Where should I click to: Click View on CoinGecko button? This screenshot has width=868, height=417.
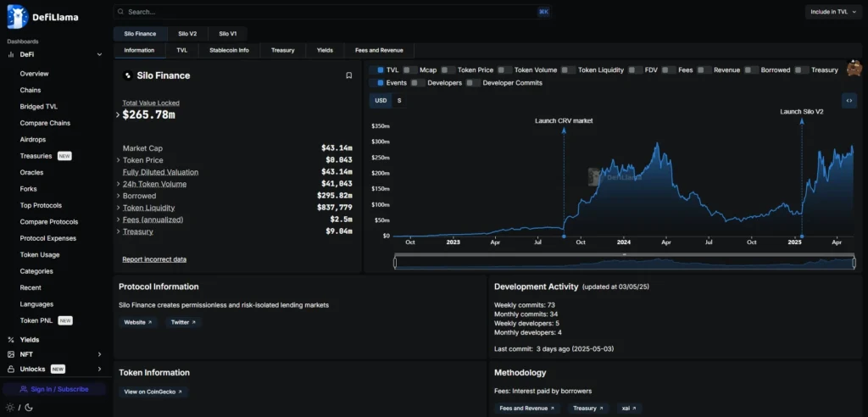point(153,392)
